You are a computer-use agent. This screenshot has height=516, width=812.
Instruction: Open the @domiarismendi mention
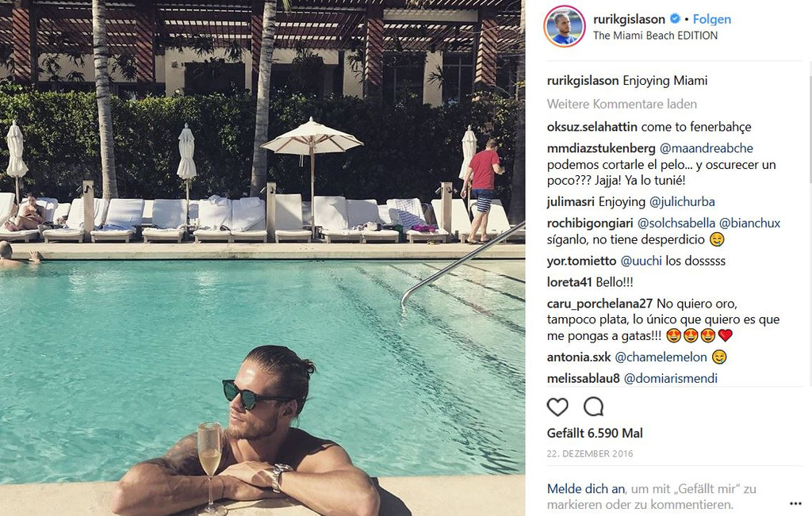(670, 378)
